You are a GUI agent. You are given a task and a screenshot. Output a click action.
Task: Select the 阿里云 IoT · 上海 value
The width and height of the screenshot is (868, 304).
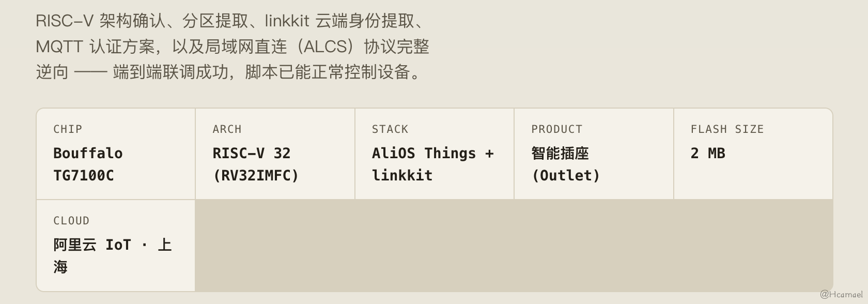(113, 256)
